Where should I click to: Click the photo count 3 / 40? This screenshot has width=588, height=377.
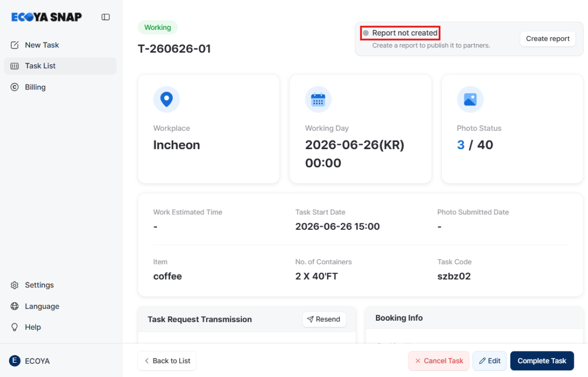pyautogui.click(x=475, y=145)
